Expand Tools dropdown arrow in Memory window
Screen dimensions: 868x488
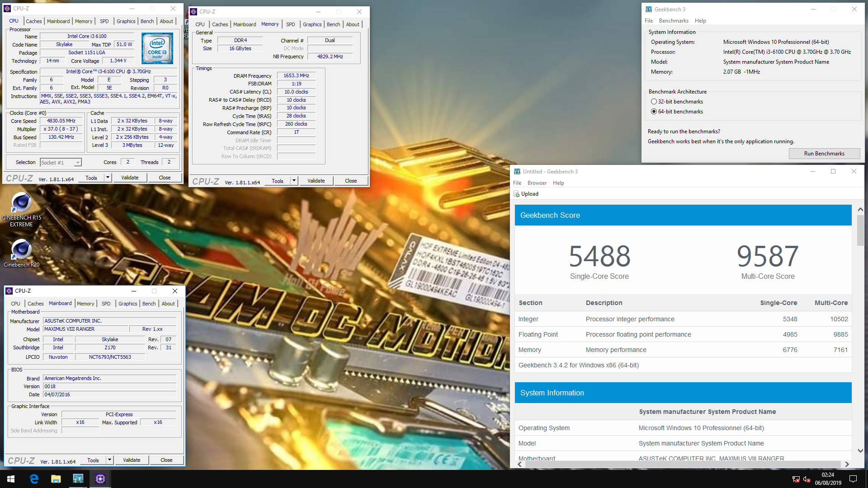294,181
